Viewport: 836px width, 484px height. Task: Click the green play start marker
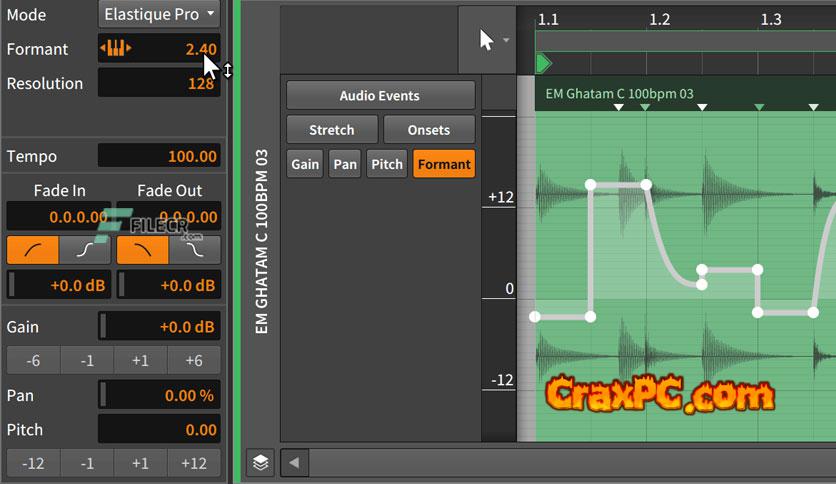[x=543, y=63]
